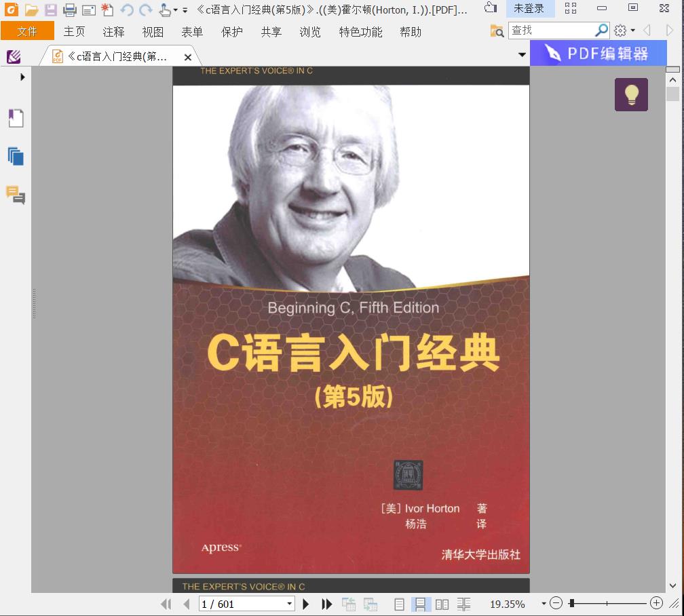Open the Bookmarks panel icon
684x616 pixels.
pos(16,118)
